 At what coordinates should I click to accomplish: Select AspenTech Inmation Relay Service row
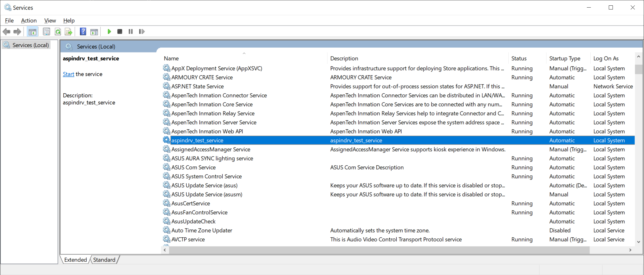(x=398, y=113)
